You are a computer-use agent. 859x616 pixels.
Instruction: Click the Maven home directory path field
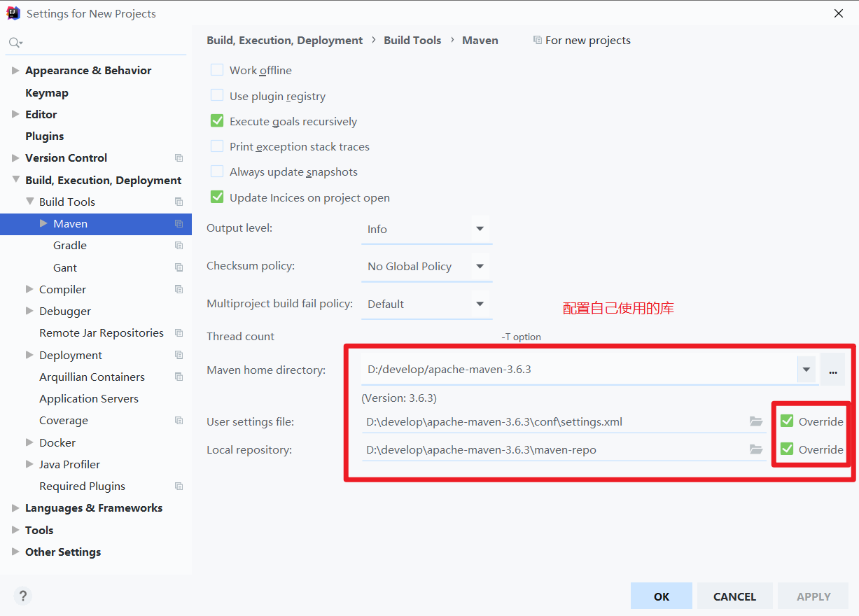tap(579, 370)
